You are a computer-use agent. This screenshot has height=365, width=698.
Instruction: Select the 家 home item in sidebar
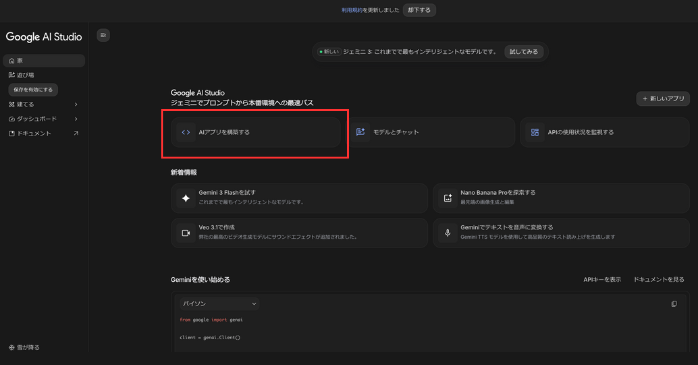coord(44,61)
